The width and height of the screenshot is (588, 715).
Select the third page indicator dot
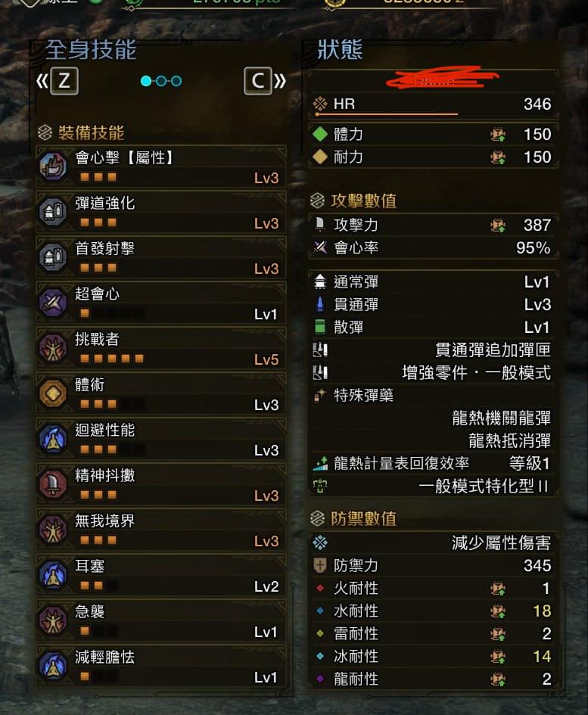click(x=176, y=81)
